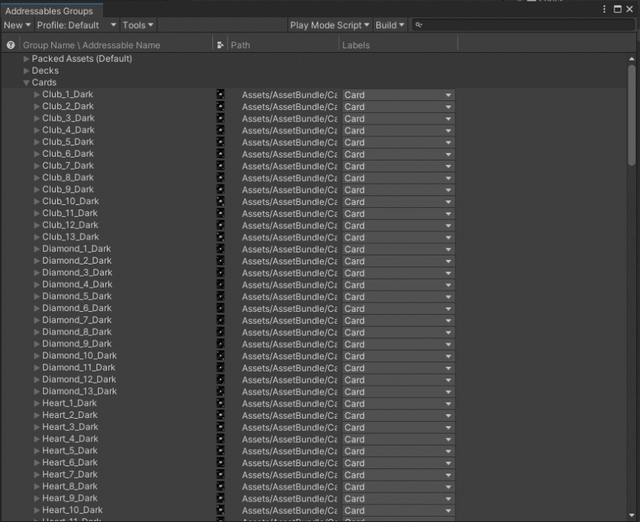Click the search magnifier icon

pos(419,25)
